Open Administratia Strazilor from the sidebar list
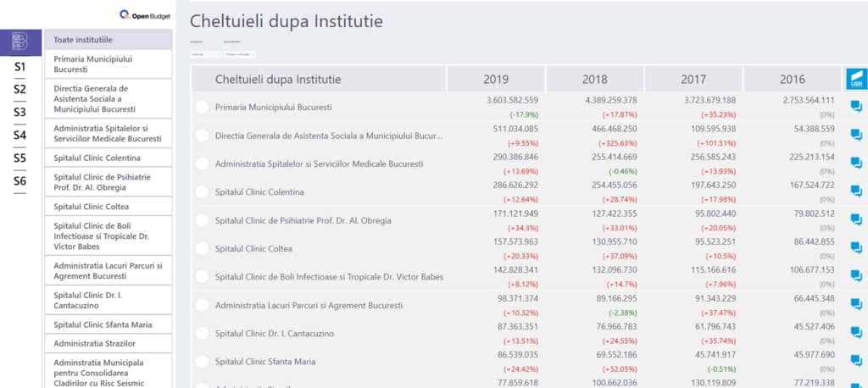The image size is (868, 388). click(x=108, y=343)
